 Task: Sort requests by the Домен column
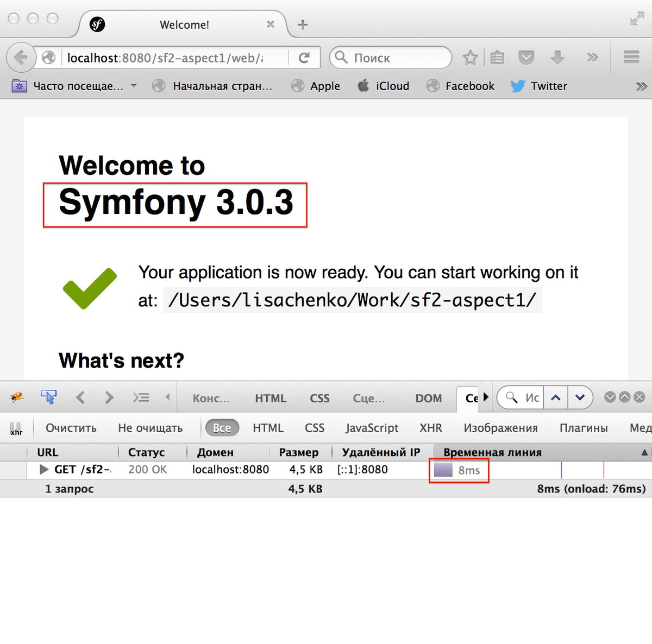(x=228, y=452)
